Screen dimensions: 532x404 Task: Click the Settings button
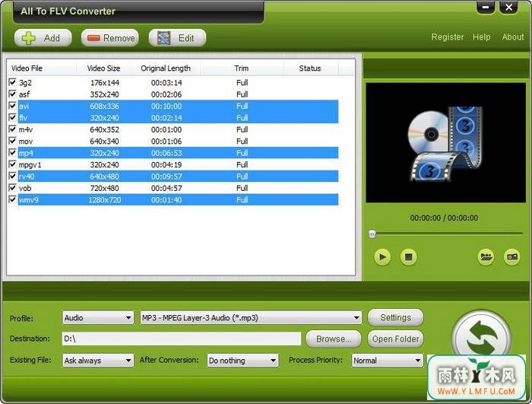pyautogui.click(x=396, y=317)
